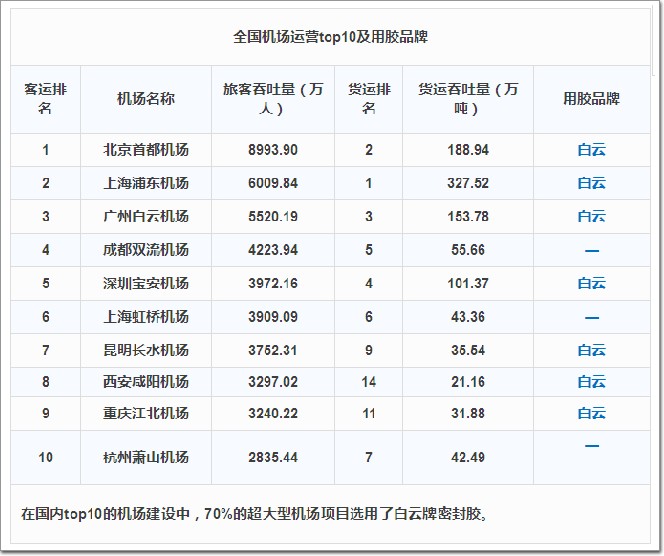Image resolution: width=664 pixels, height=556 pixels.
Task: Click the 用胶品牌 column header
Action: [x=591, y=99]
